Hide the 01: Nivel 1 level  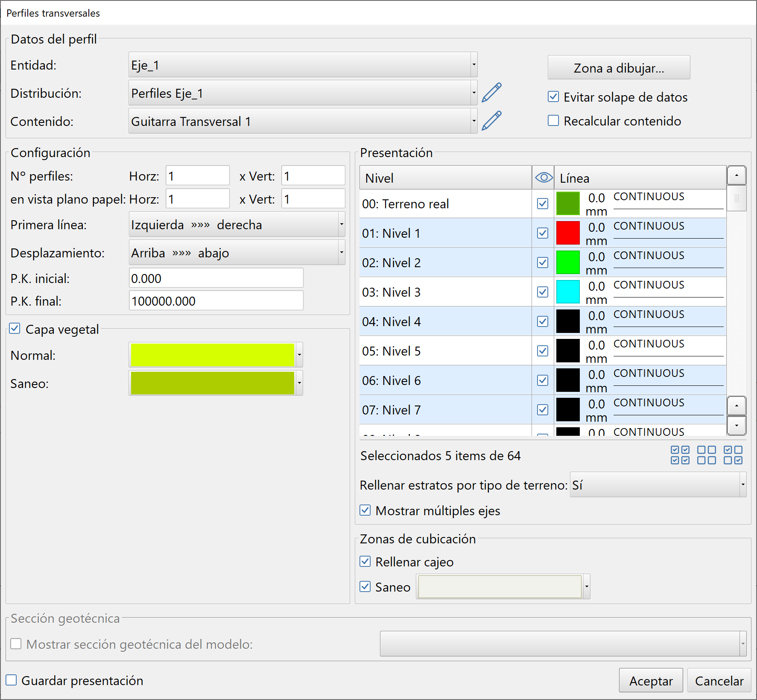click(543, 233)
